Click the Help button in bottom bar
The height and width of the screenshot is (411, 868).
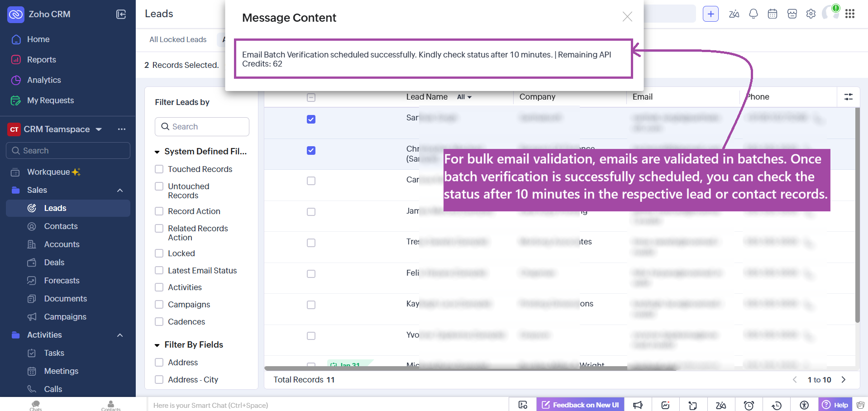(x=835, y=405)
